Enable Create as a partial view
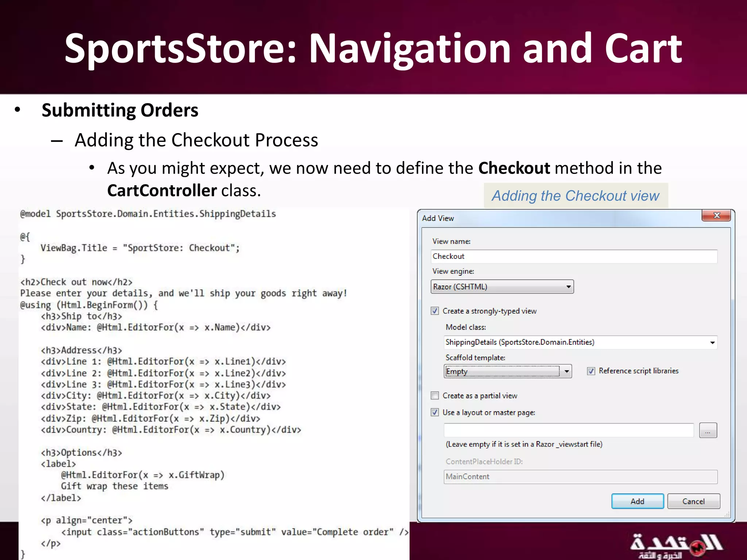This screenshot has height=560, width=747. (435, 396)
